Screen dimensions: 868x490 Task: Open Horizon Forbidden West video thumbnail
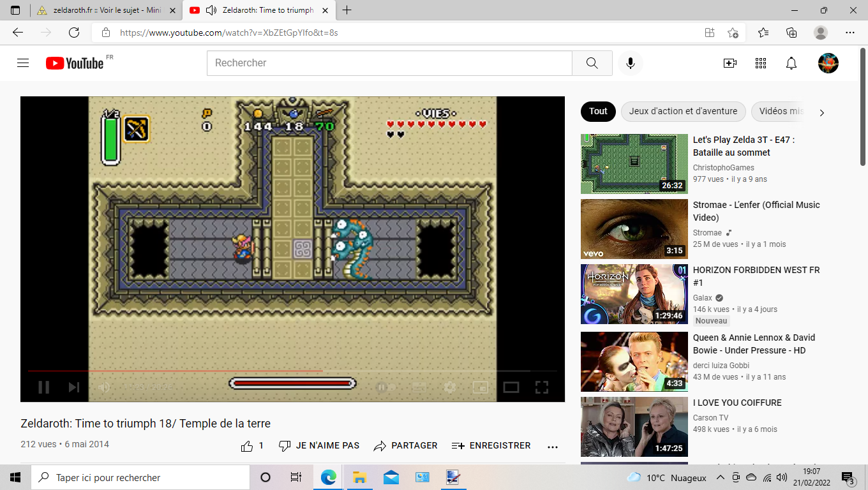(634, 294)
